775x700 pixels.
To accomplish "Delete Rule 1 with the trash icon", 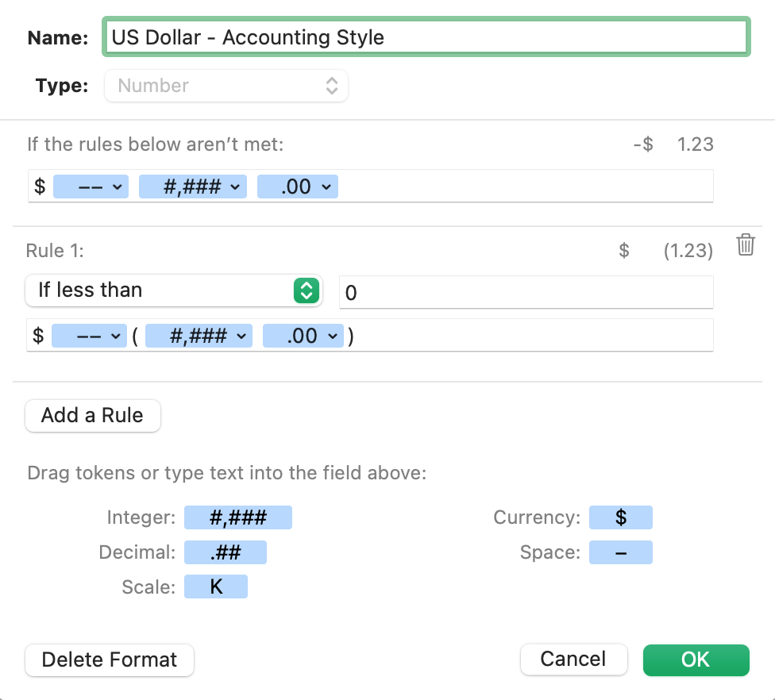I will click(x=745, y=245).
